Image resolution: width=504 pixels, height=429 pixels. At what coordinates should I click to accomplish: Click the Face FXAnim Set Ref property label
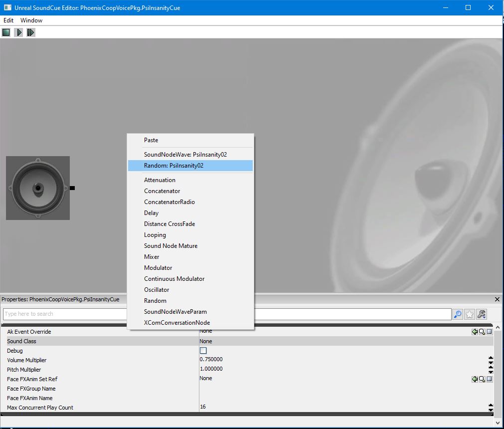32,379
